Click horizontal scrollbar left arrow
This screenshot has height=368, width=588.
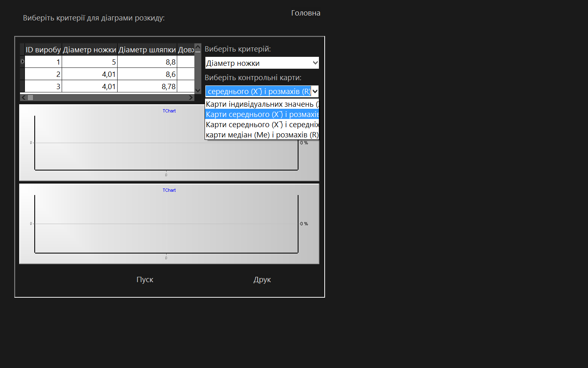[x=23, y=97]
